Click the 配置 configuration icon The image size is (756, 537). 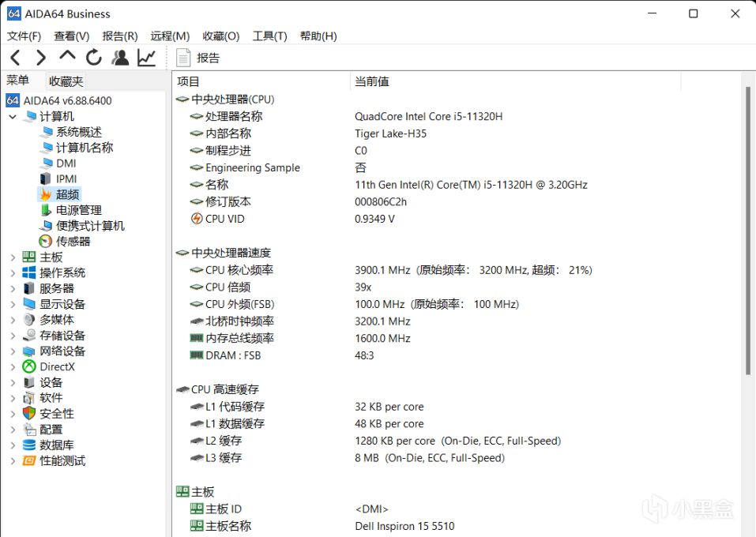(29, 429)
